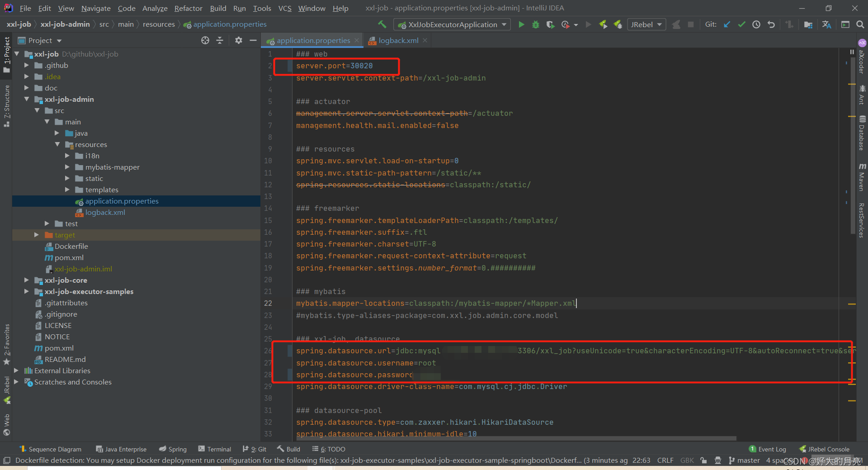Toggle tool window bars icon in status bar

[6, 461]
